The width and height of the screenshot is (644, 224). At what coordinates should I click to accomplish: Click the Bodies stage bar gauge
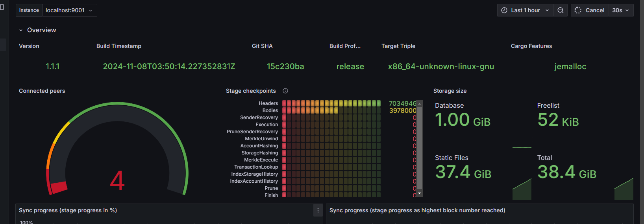tap(331, 110)
